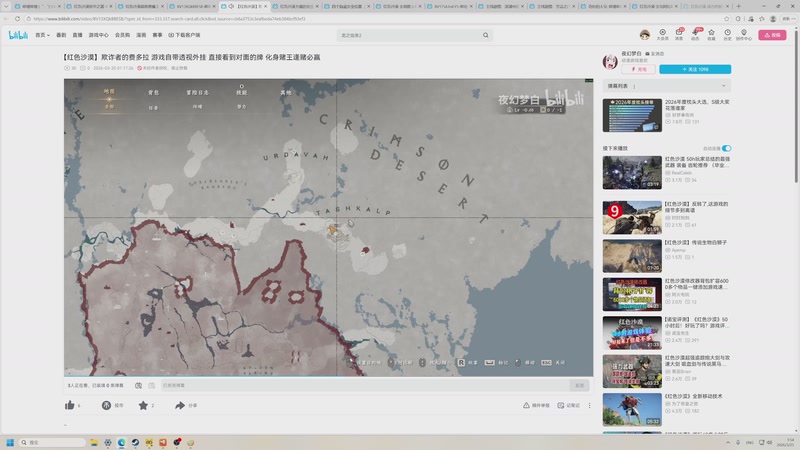This screenshot has width=800, height=450.
Task: Open 大会员 membership icon
Action: [662, 35]
